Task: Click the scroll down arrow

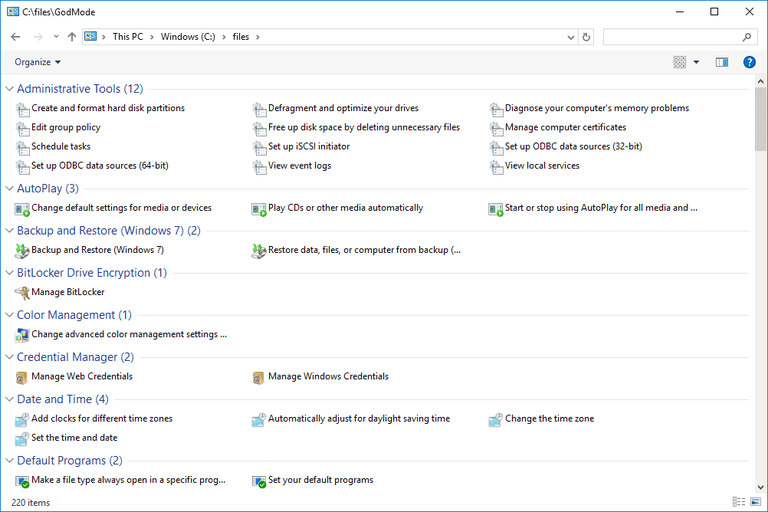Action: point(760,488)
